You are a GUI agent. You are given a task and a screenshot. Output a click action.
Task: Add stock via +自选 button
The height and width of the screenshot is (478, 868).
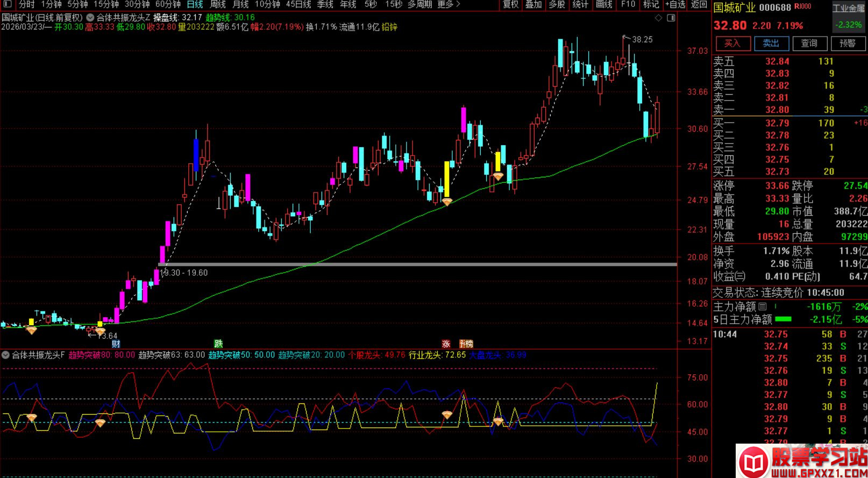click(x=675, y=4)
